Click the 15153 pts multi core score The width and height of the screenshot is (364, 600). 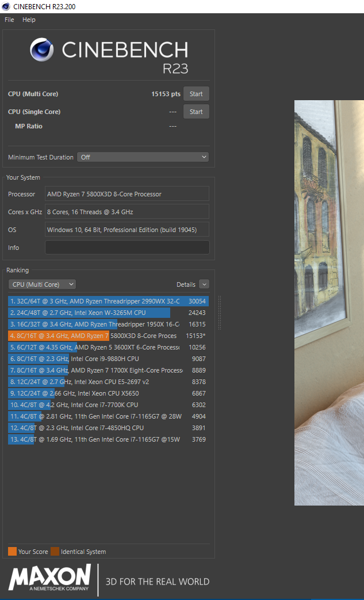(x=166, y=94)
